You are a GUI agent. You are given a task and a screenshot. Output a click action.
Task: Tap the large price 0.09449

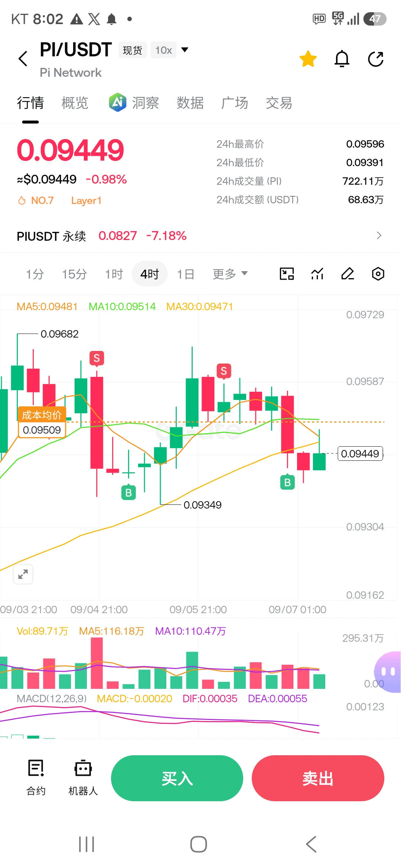pos(70,150)
